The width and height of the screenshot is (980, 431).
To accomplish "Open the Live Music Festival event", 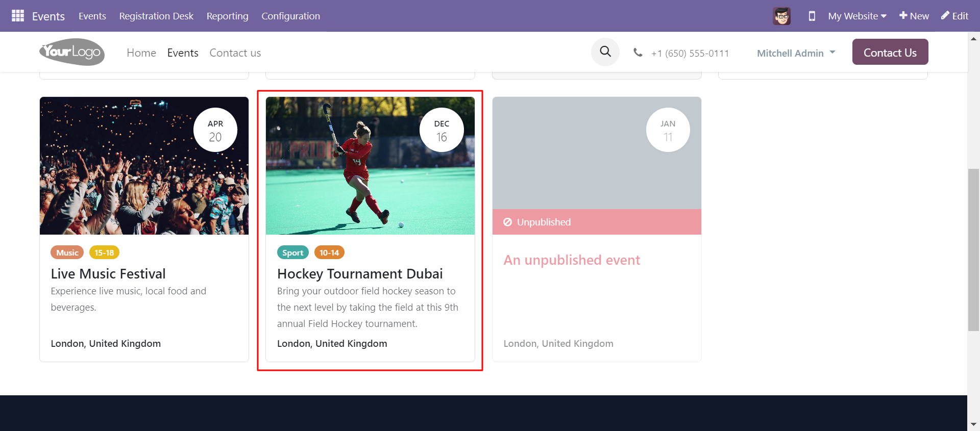I will (x=108, y=274).
